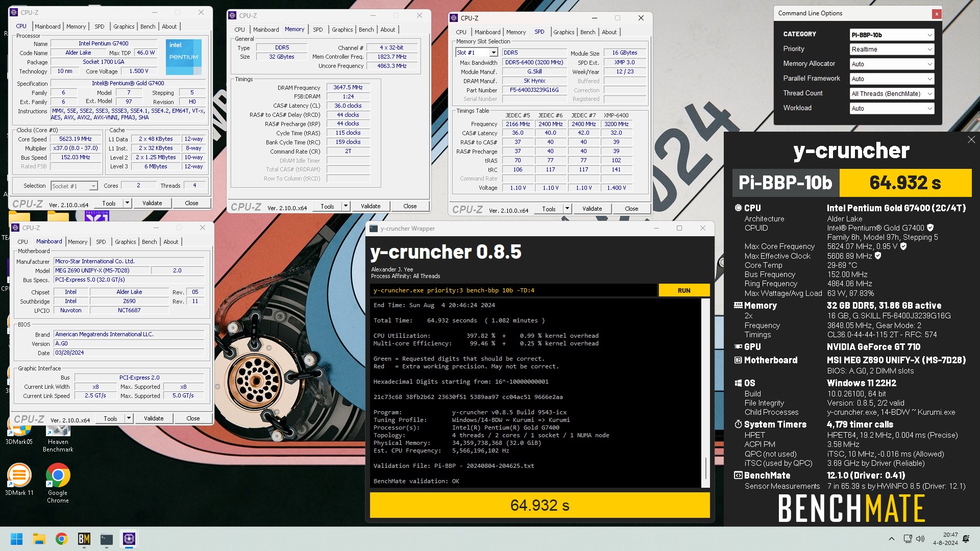This screenshot has width=980, height=551.
Task: Click the y-cruncher command line field
Action: pos(513,290)
